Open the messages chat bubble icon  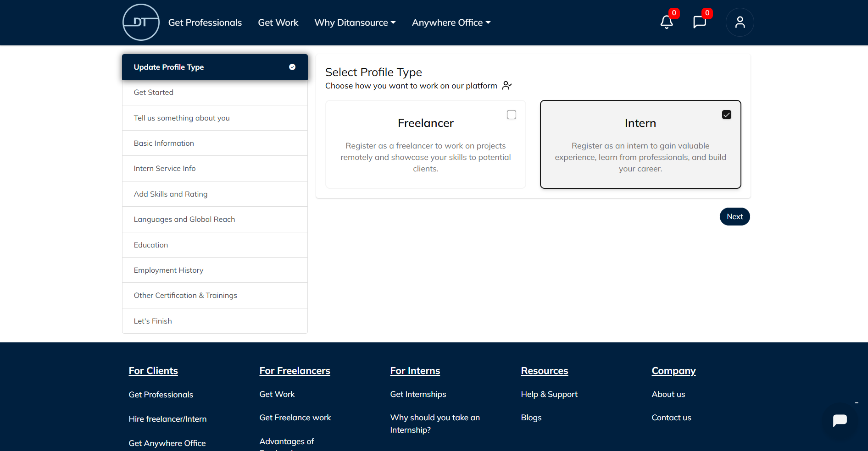[x=700, y=22]
